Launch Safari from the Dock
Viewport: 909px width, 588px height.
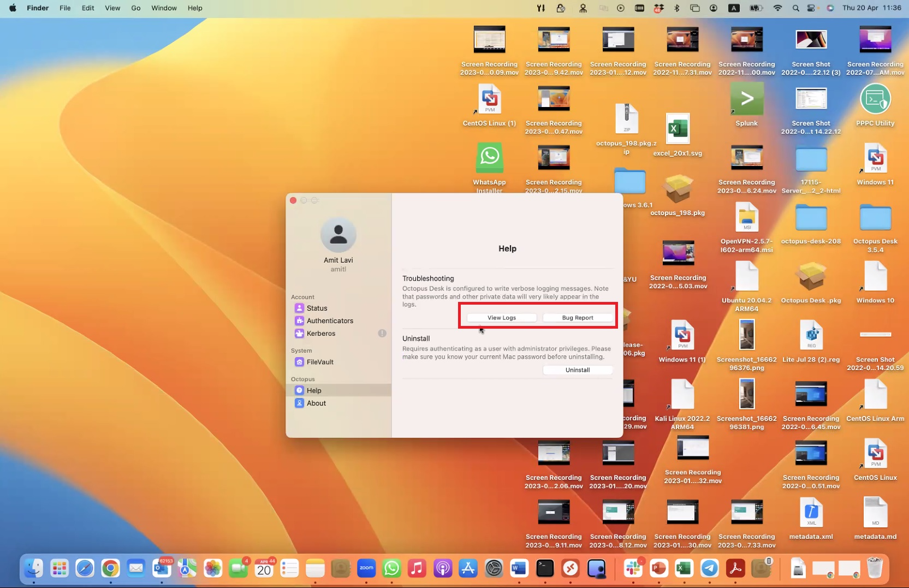(x=85, y=568)
